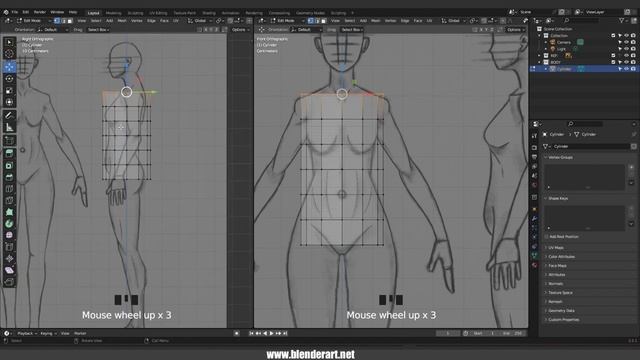The image size is (640, 360).
Task: Hide the Cylinder object in the outliner
Action: coord(627,69)
